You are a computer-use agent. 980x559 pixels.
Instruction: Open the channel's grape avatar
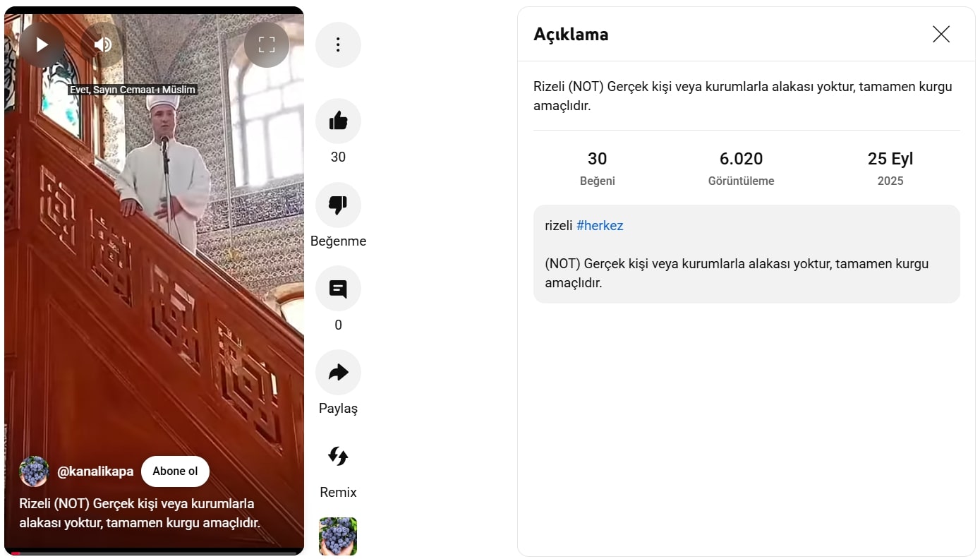point(34,471)
